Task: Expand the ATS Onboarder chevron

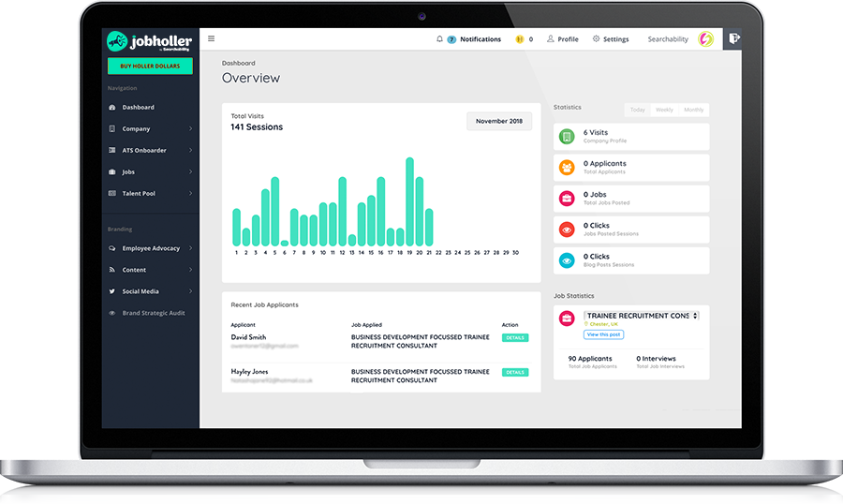Action: pos(191,150)
